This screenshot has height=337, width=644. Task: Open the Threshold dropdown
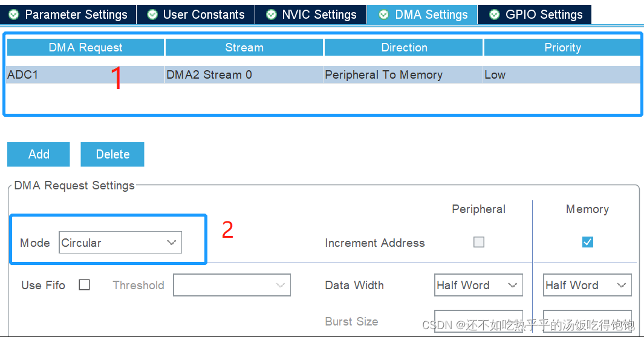point(232,285)
